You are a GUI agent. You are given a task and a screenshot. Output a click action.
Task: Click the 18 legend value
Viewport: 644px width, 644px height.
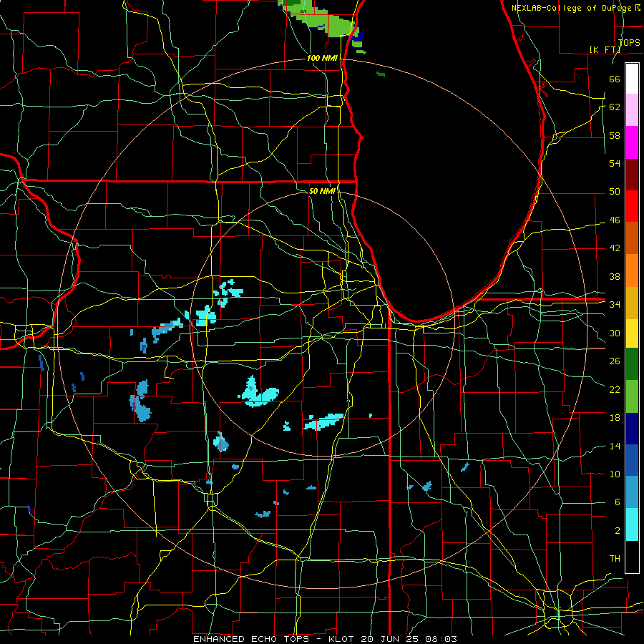615,418
